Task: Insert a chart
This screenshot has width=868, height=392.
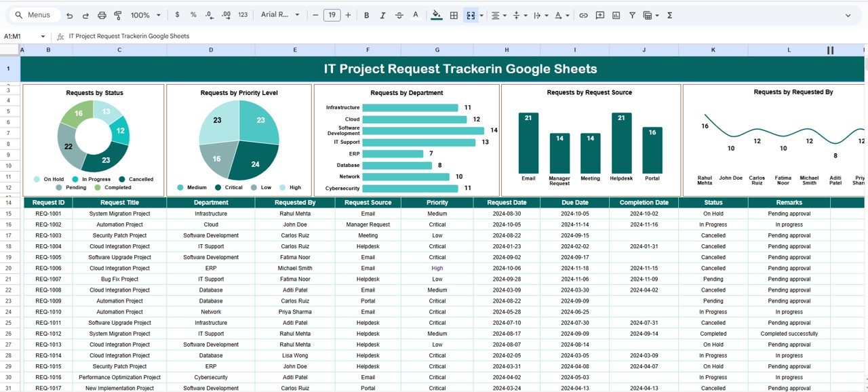Action: click(x=616, y=14)
